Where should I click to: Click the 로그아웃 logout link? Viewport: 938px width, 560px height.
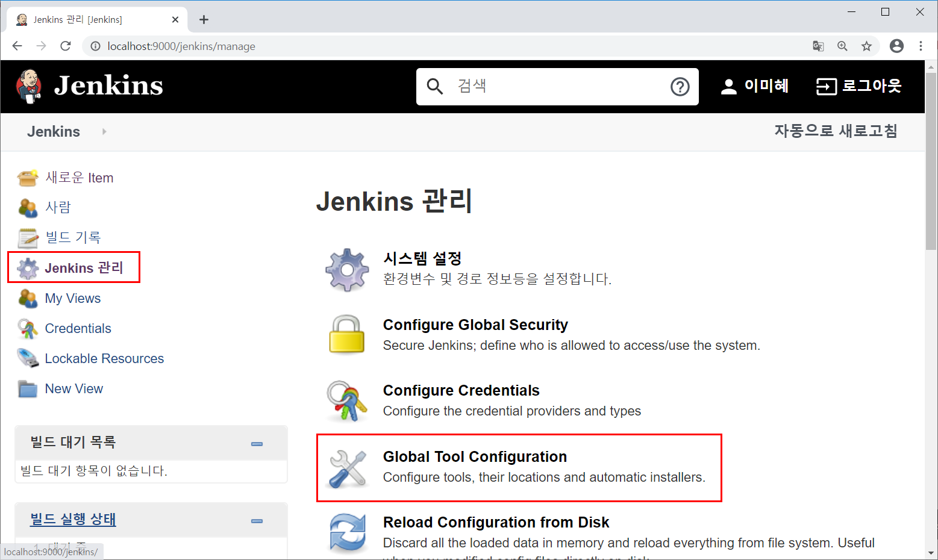point(871,86)
